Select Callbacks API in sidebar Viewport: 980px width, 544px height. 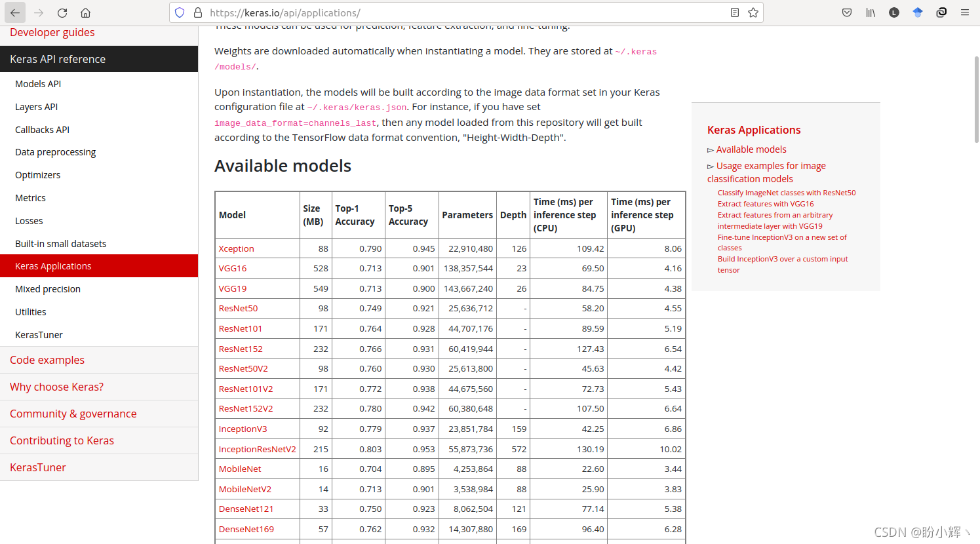[x=42, y=130]
